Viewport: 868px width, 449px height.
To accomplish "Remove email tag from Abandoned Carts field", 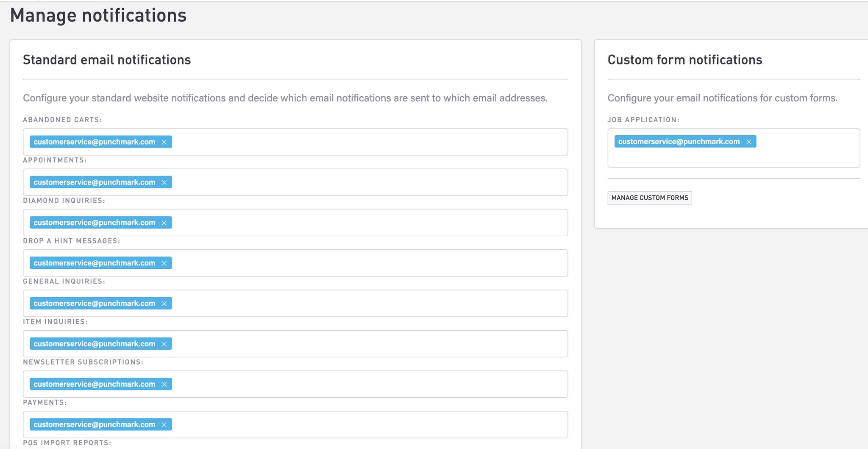I will [164, 142].
